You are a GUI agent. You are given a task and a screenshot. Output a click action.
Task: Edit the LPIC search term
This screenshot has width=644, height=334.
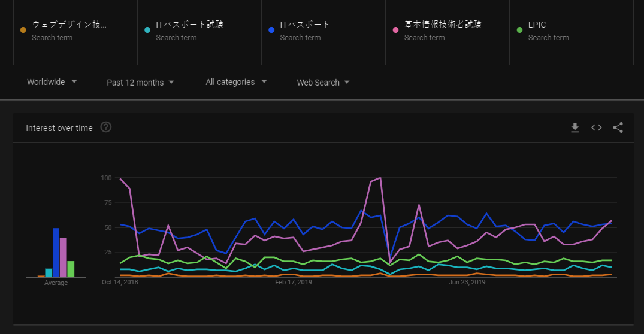coord(537,25)
